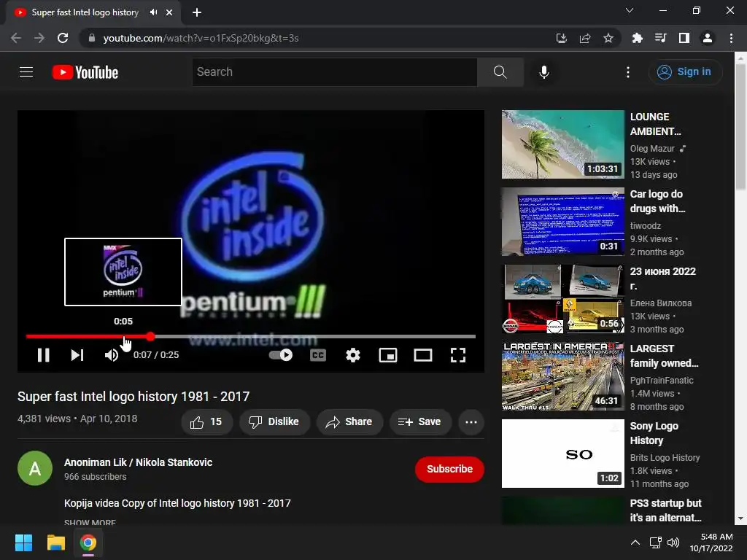
Task: Click Chrome icon in taskbar
Action: click(x=88, y=542)
